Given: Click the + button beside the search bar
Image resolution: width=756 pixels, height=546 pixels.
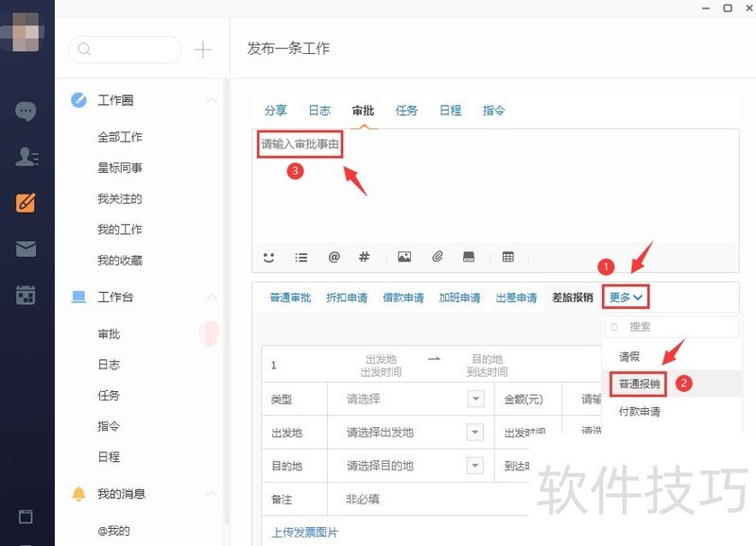Looking at the screenshot, I should point(203,49).
